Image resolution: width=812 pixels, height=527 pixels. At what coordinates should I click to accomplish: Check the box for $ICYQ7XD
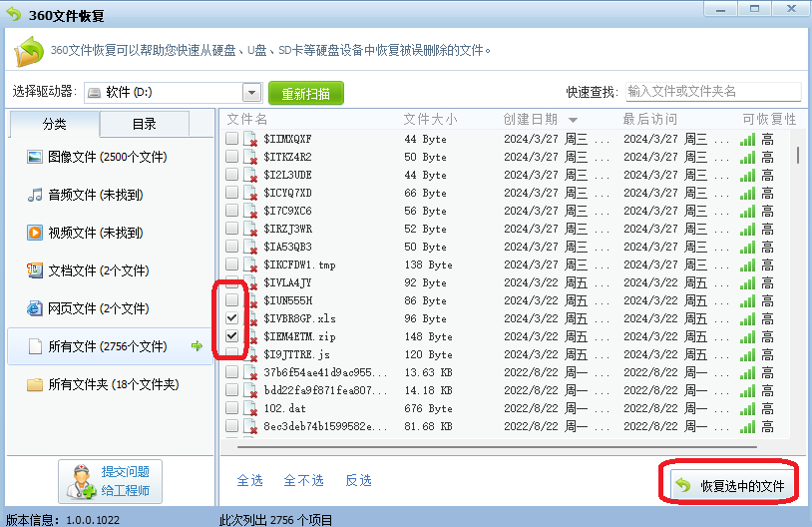click(232, 193)
